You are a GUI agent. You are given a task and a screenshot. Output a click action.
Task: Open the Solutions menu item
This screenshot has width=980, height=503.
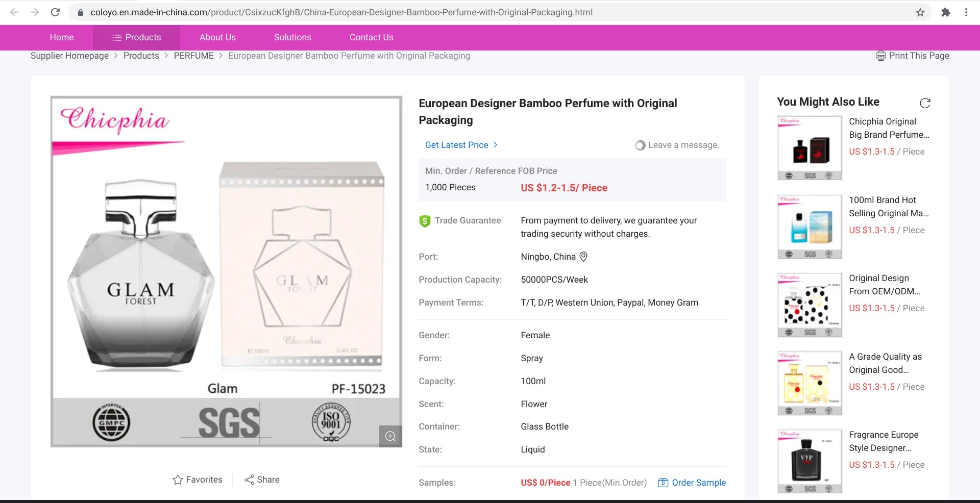point(292,37)
